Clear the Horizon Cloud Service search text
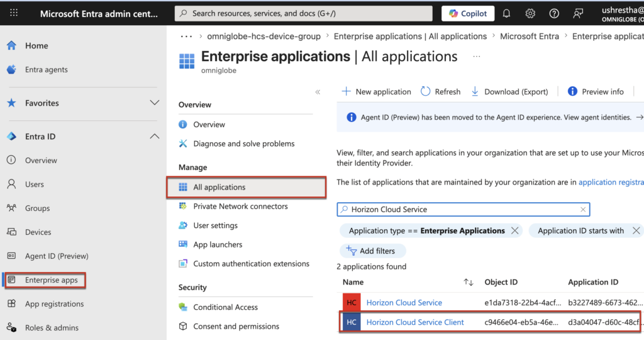Viewport: 644px width, 340px height. [583, 209]
